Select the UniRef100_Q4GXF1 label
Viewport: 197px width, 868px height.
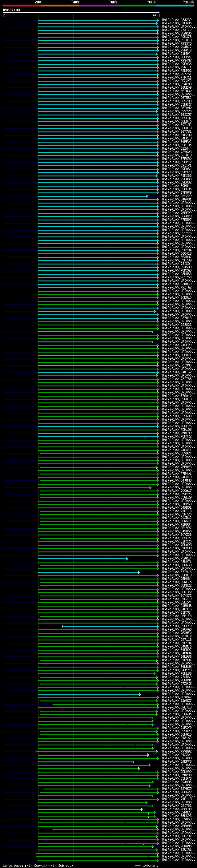[177, 450]
